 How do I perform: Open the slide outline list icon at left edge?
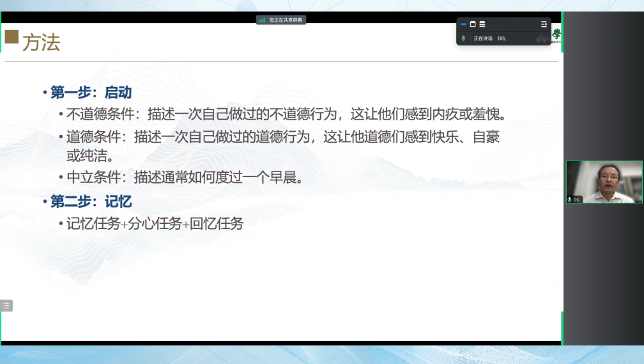pos(6,306)
